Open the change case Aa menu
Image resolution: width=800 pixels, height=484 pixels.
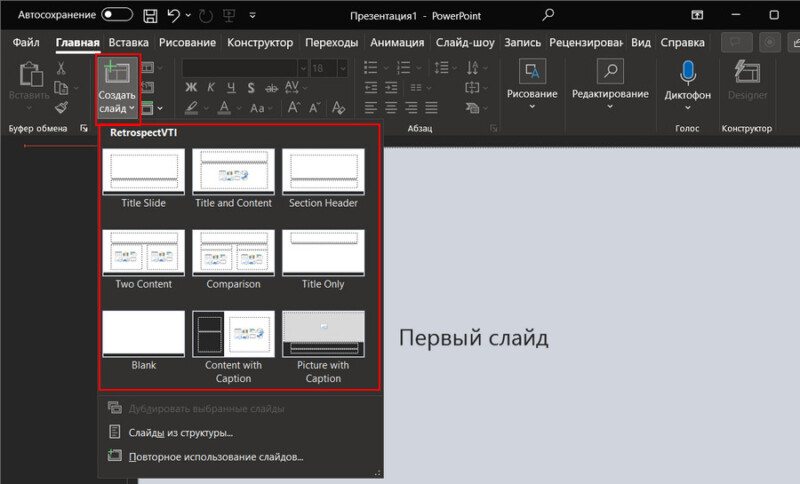pos(257,108)
